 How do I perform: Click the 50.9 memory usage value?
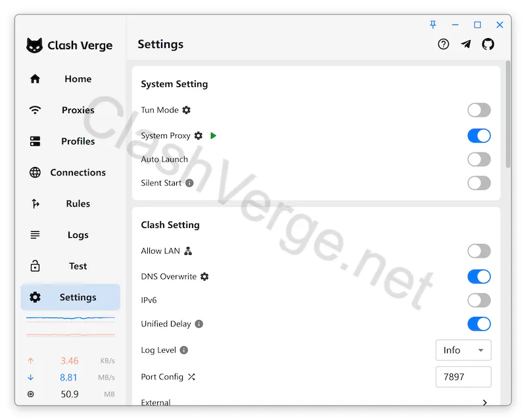70,394
